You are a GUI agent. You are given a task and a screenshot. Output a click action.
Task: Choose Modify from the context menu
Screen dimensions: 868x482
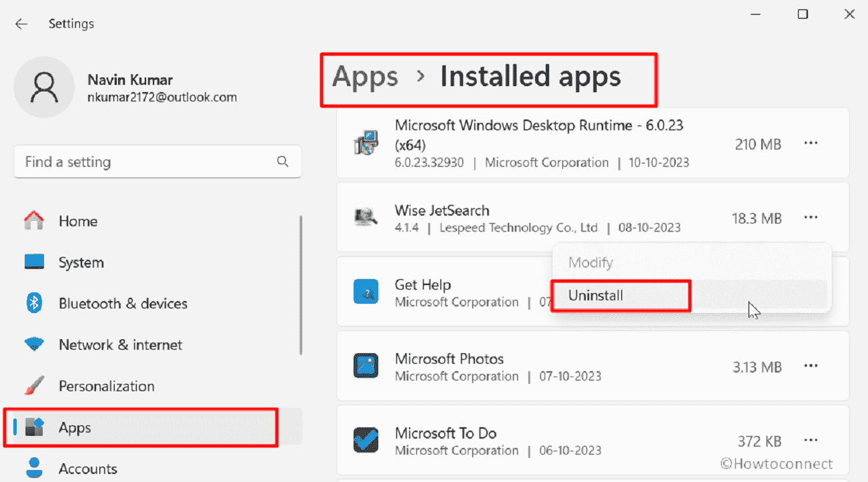[691, 262]
